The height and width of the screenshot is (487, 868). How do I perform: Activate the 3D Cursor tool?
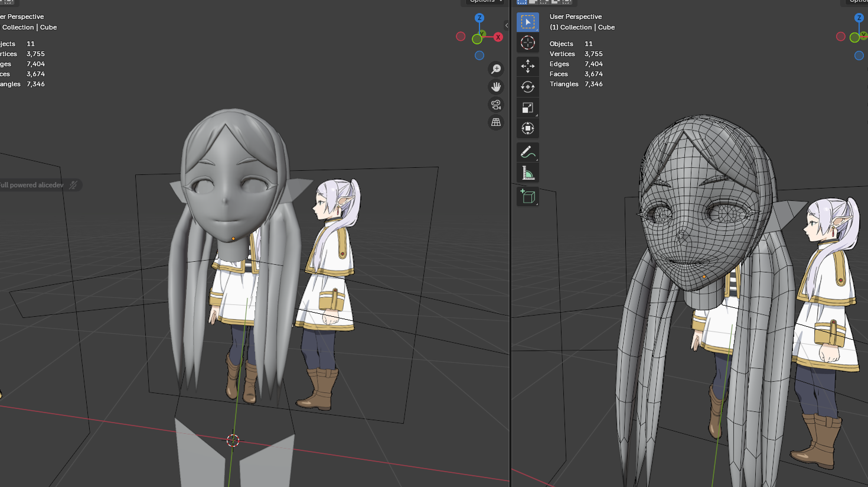(x=528, y=43)
